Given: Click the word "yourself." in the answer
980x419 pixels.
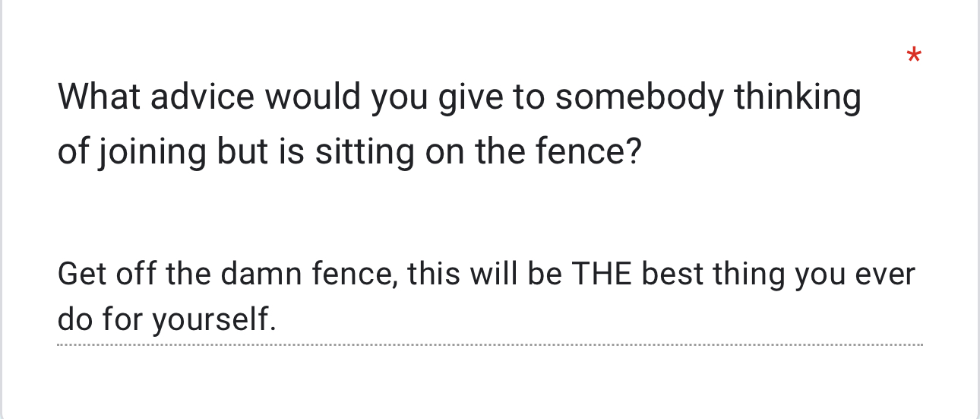Looking at the screenshot, I should [x=213, y=321].
